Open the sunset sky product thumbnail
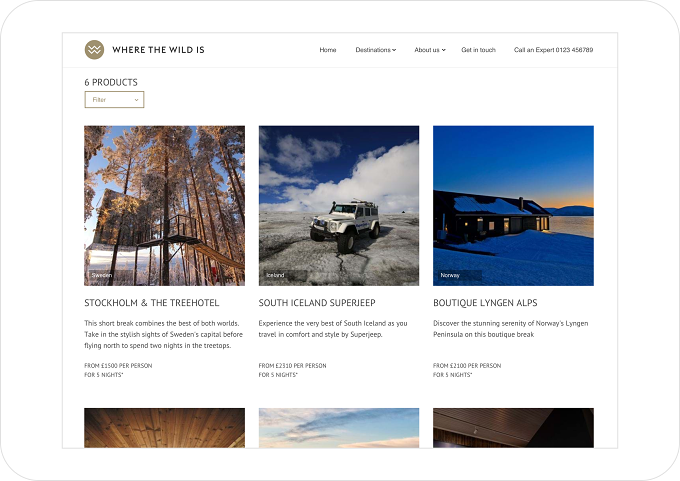 click(339, 428)
